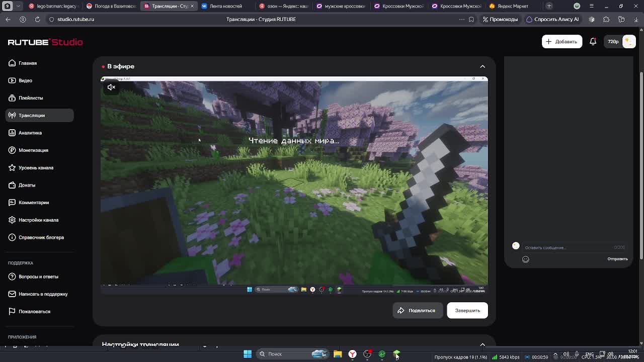
Task: Switch to the мужские кроссовки tab
Action: click(341, 6)
